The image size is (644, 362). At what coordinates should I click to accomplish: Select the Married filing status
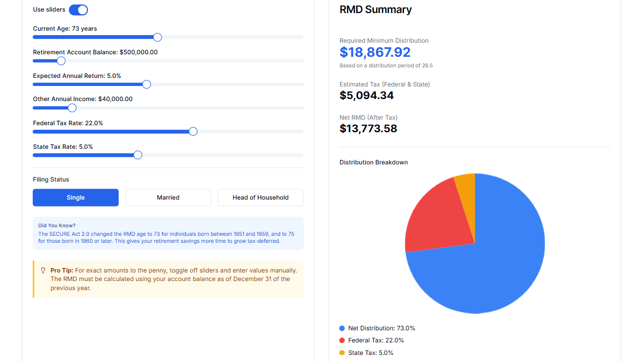pos(168,197)
